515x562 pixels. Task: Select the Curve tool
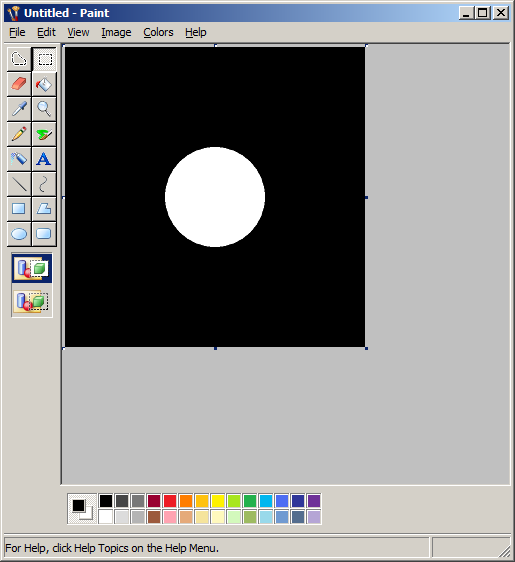tap(44, 184)
